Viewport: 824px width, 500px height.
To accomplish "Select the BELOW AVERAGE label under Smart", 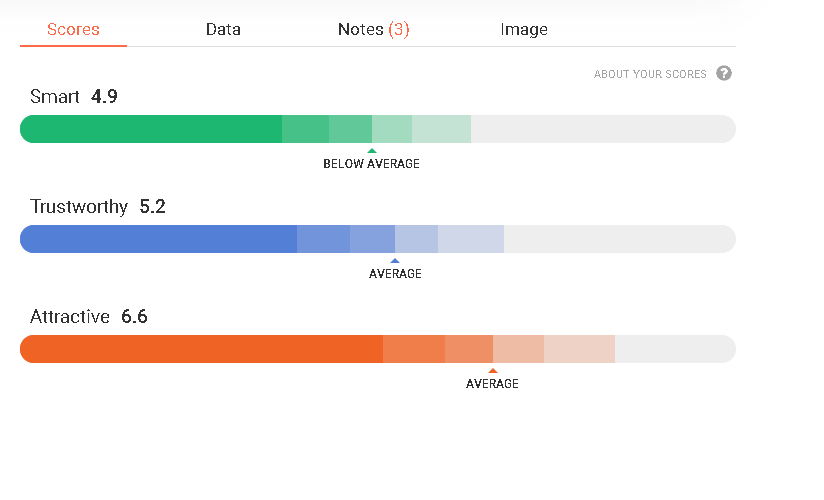I will (x=372, y=164).
